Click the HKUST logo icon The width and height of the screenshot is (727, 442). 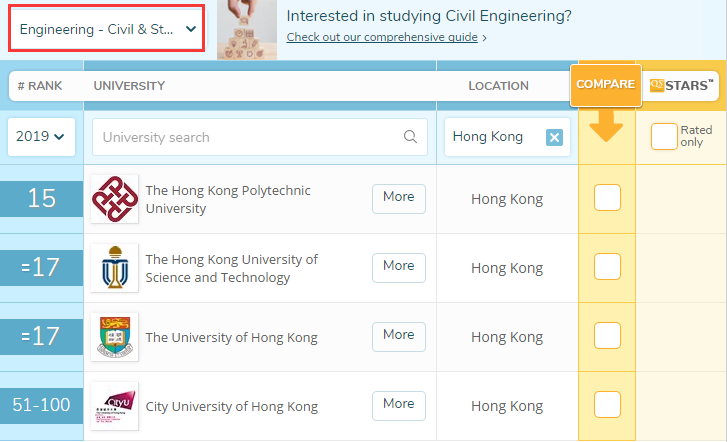[x=115, y=268]
